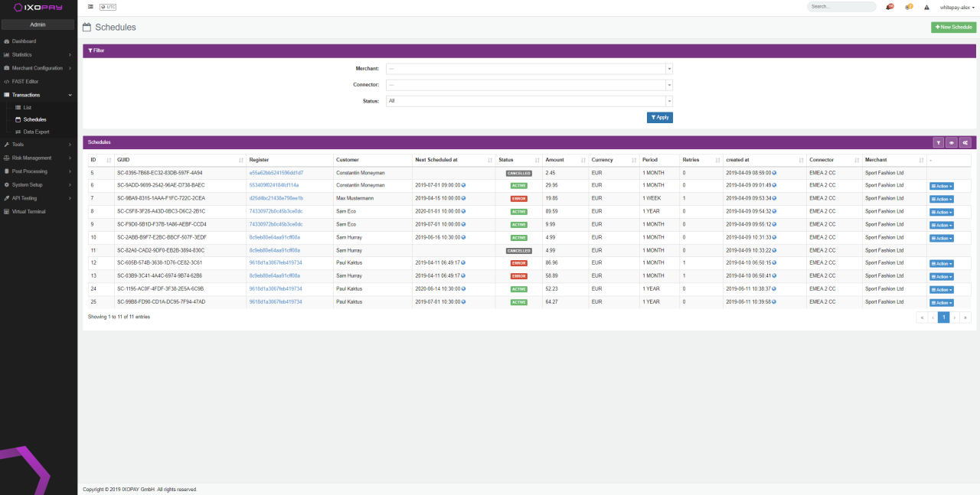Sort table by Retries column
The image size is (980, 495).
[x=701, y=160]
